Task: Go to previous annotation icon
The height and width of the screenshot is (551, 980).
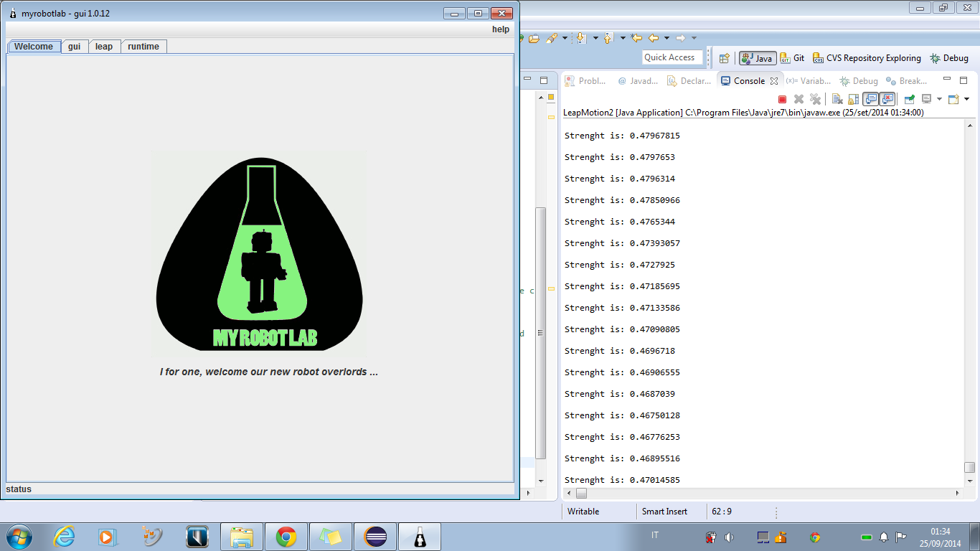Action: [x=609, y=38]
